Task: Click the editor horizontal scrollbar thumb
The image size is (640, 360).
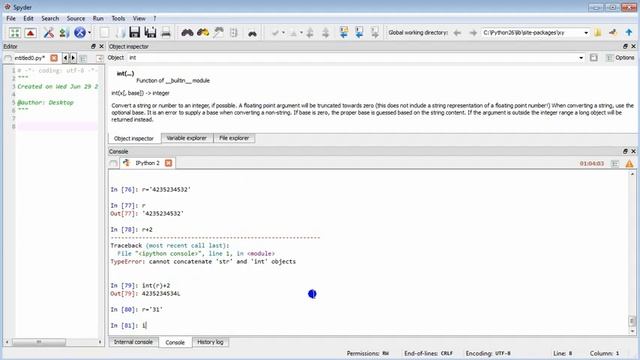Action: click(39, 342)
